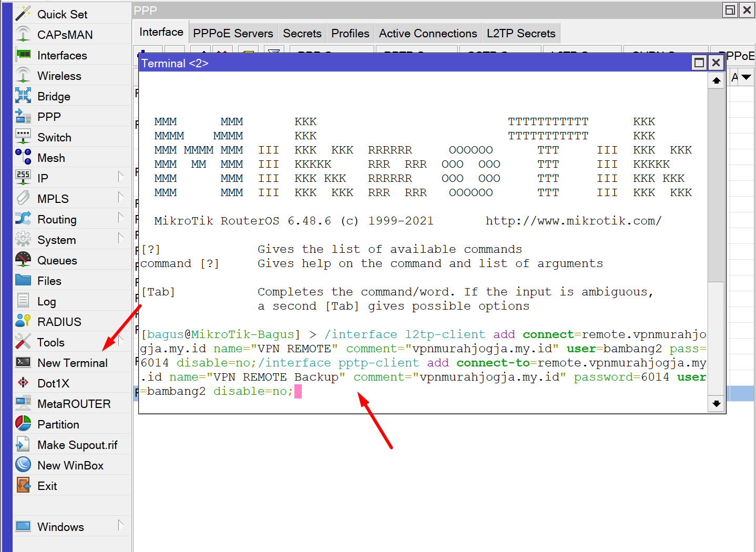Viewport: 756px width, 552px height.
Task: Open the PPP table column dropdown arrow
Action: 746,77
